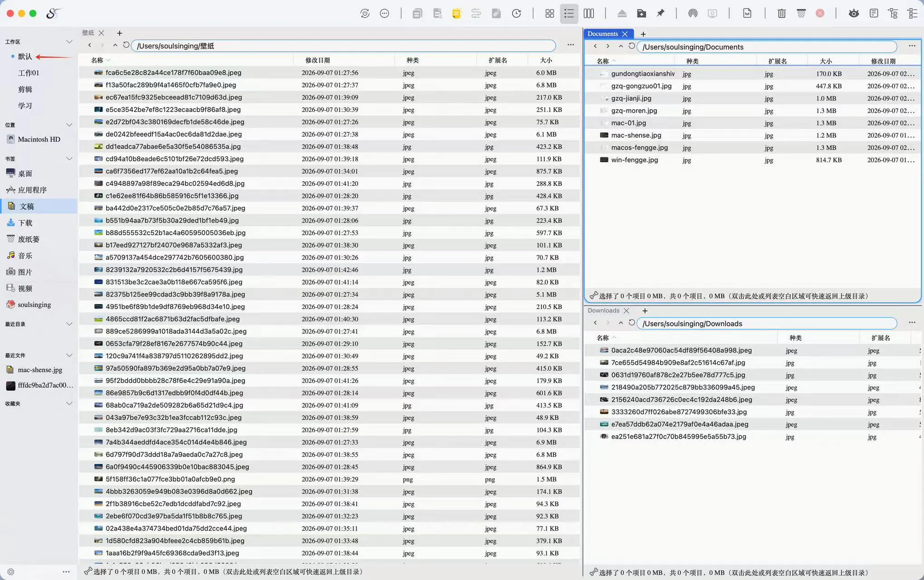Click the pin icon in toolbar
Screen dimensions: 924x580
click(661, 14)
